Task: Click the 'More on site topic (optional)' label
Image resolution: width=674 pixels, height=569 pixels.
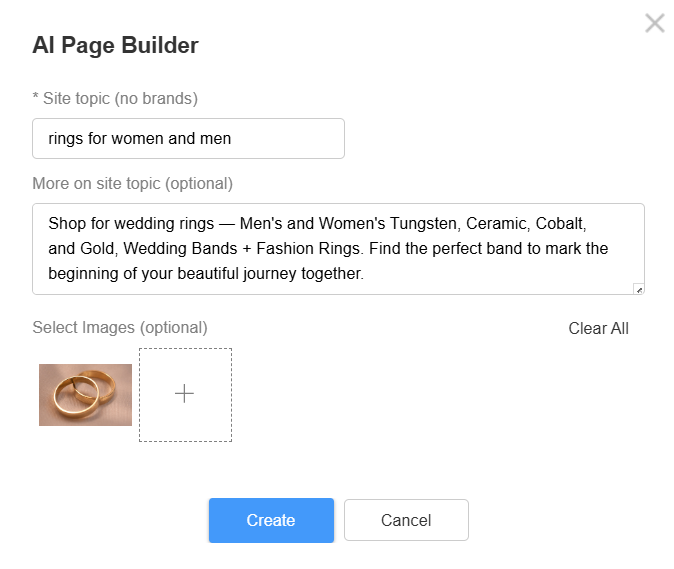Action: (132, 183)
